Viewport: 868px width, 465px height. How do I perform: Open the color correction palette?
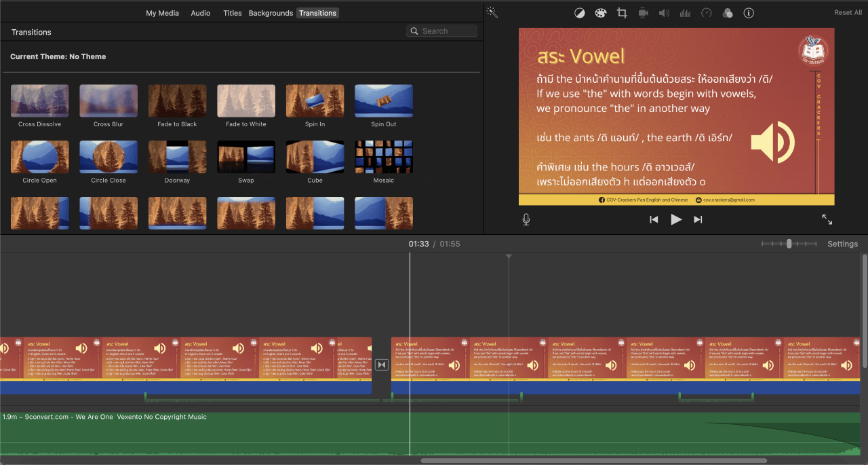click(600, 13)
